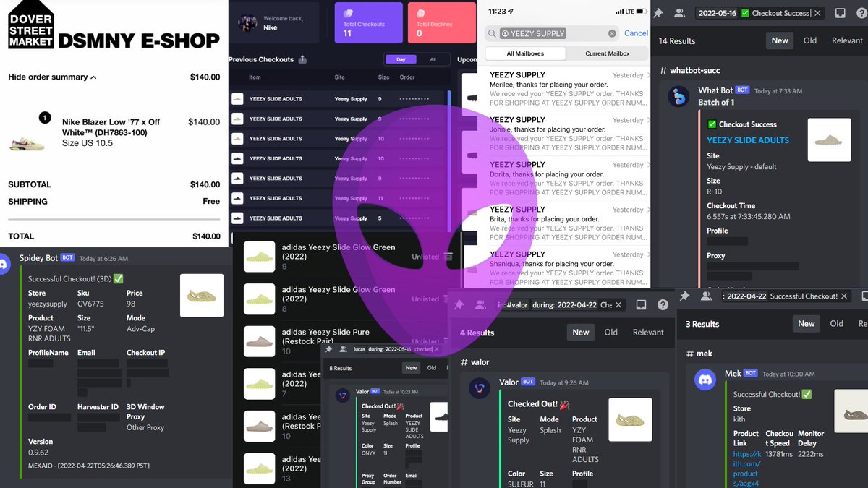
Task: Click the # valor channel heading
Action: pyautogui.click(x=475, y=362)
